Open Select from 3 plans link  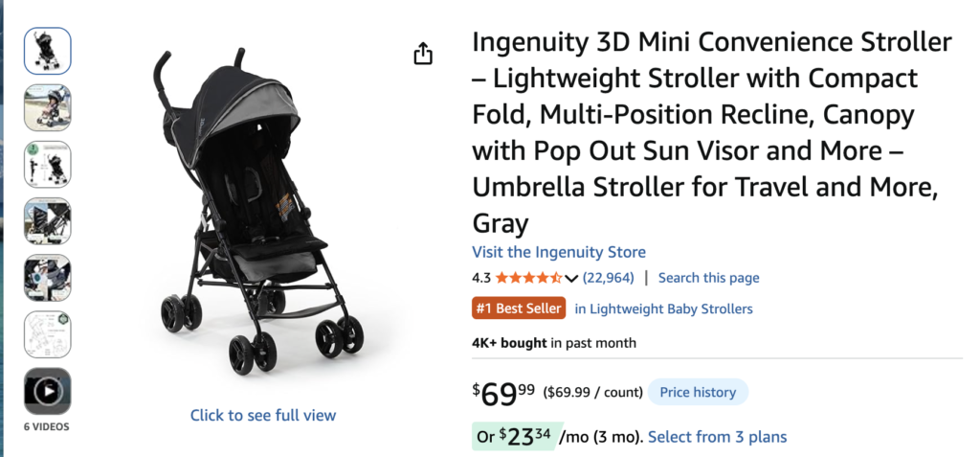[x=718, y=436]
